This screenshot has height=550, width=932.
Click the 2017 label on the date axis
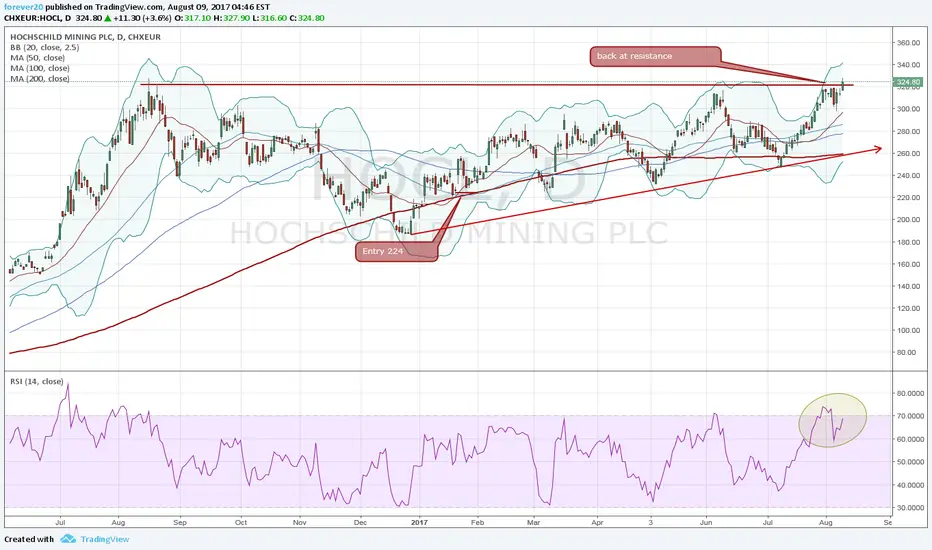(420, 523)
